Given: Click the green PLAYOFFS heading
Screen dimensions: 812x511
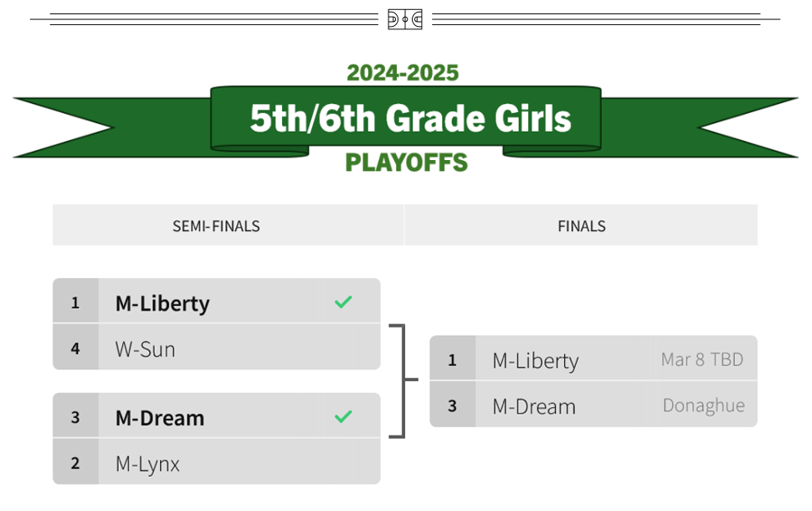Looking at the screenshot, I should point(406,163).
